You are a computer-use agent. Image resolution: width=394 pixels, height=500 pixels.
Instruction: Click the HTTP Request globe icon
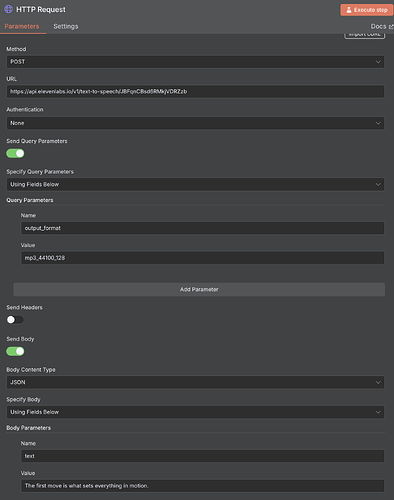(x=8, y=9)
